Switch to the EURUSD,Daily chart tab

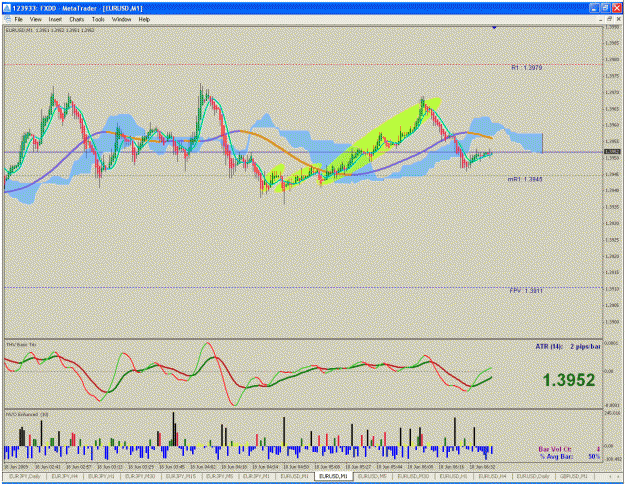pyautogui.click(x=533, y=476)
